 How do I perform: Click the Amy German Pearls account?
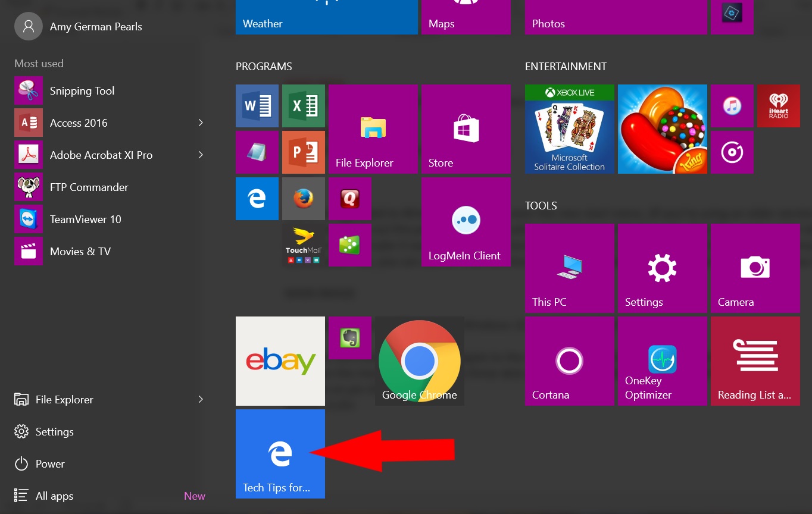pos(79,27)
